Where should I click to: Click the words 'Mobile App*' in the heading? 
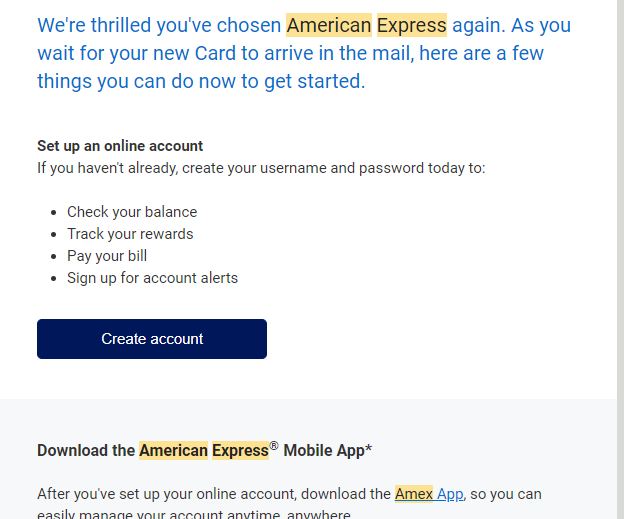328,451
